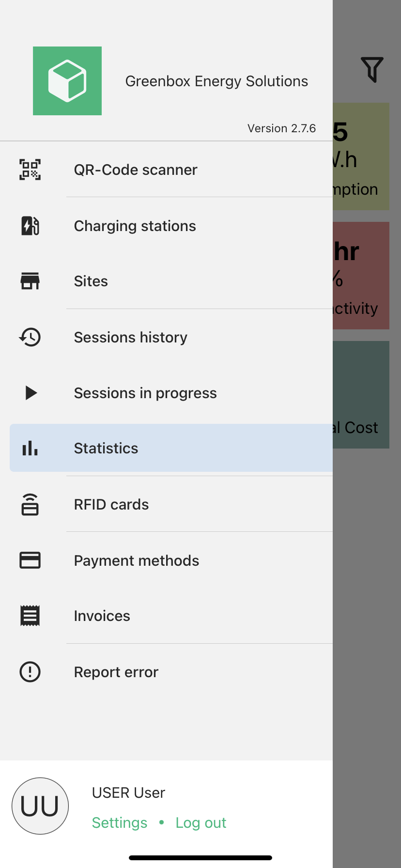Viewport: 401px width, 868px height.
Task: Tap the Payment methods card icon
Action: [30, 560]
